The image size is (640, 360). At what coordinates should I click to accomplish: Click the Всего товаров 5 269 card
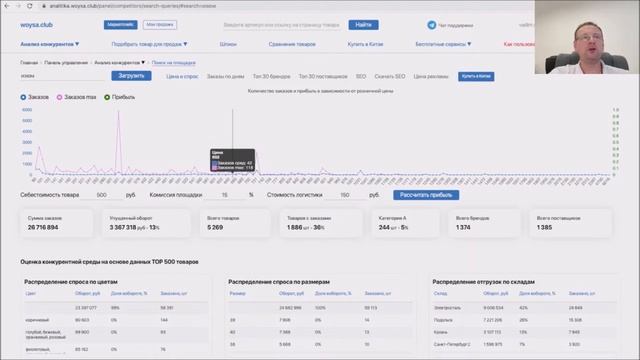click(x=235, y=223)
